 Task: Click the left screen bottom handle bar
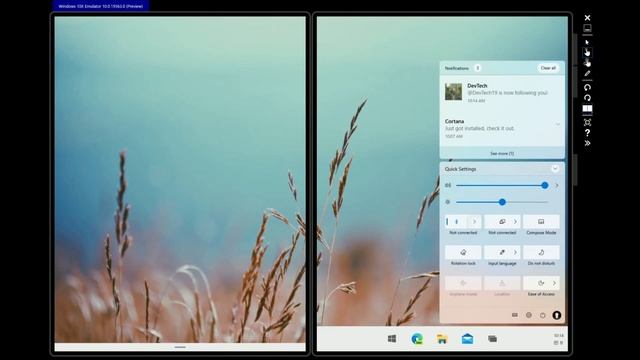(180, 347)
